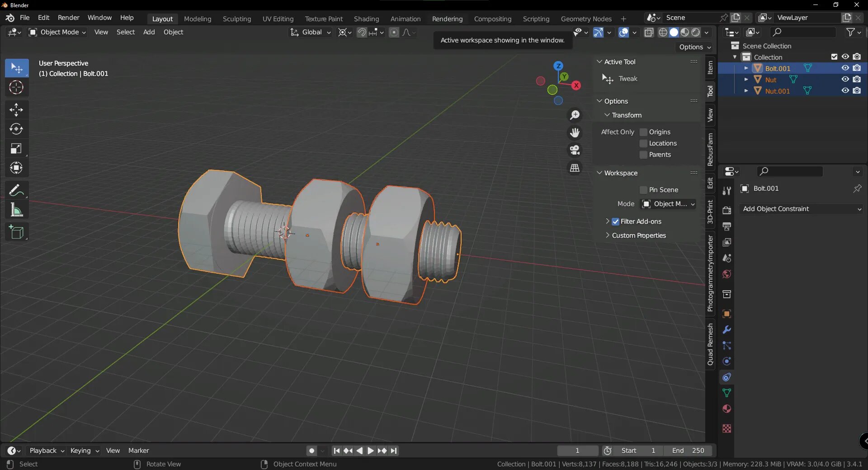
Task: Click the current frame field
Action: point(577,451)
